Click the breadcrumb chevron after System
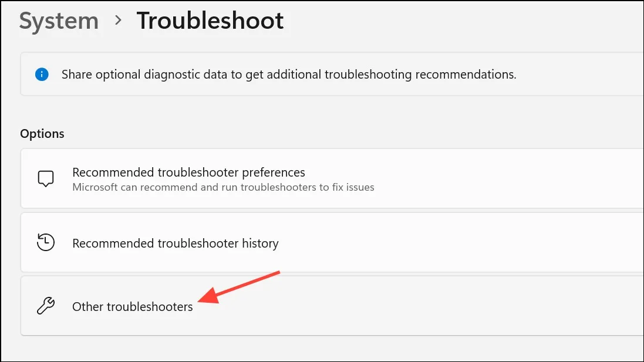 pyautogui.click(x=118, y=20)
